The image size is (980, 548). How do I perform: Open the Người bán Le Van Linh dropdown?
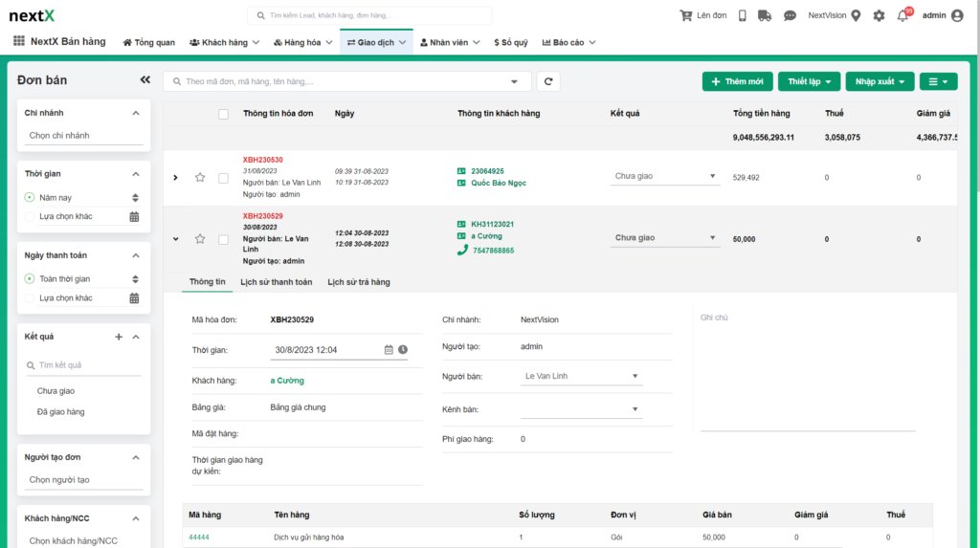point(581,377)
